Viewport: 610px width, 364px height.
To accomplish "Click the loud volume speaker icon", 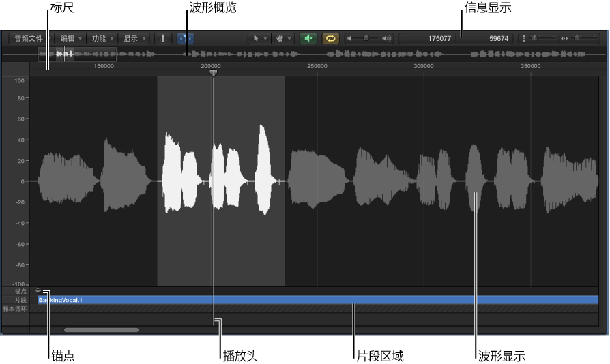I will click(386, 38).
